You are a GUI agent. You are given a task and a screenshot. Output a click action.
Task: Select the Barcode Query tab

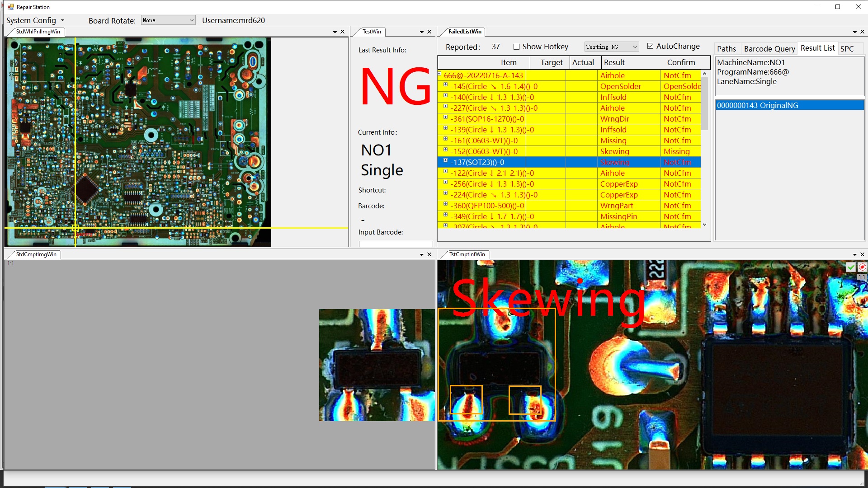769,49
